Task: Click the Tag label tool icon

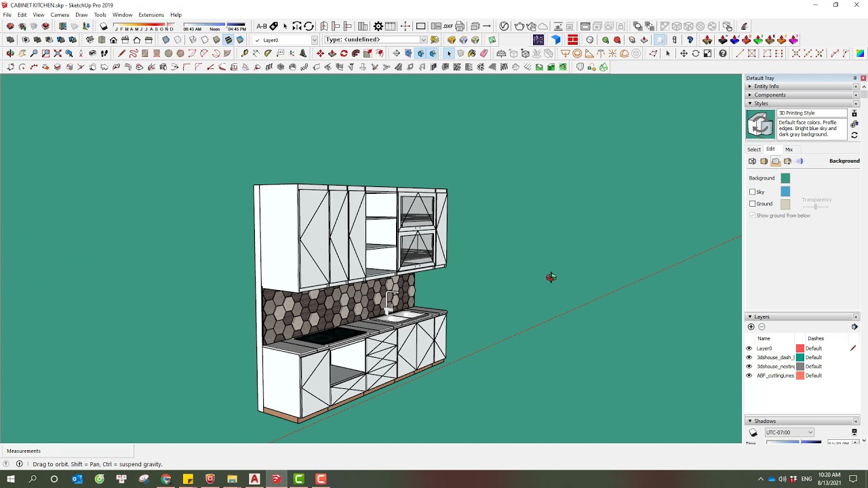Action: 274,26
